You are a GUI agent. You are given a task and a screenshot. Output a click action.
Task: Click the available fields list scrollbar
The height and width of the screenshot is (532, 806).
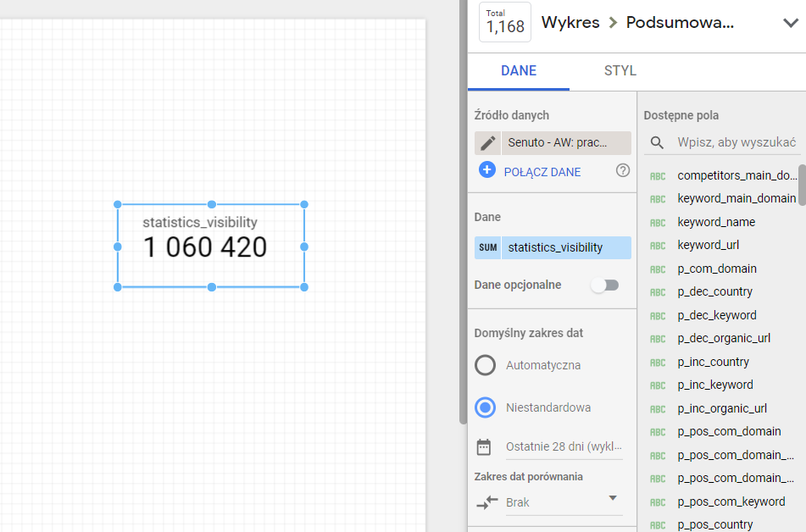coord(802,185)
